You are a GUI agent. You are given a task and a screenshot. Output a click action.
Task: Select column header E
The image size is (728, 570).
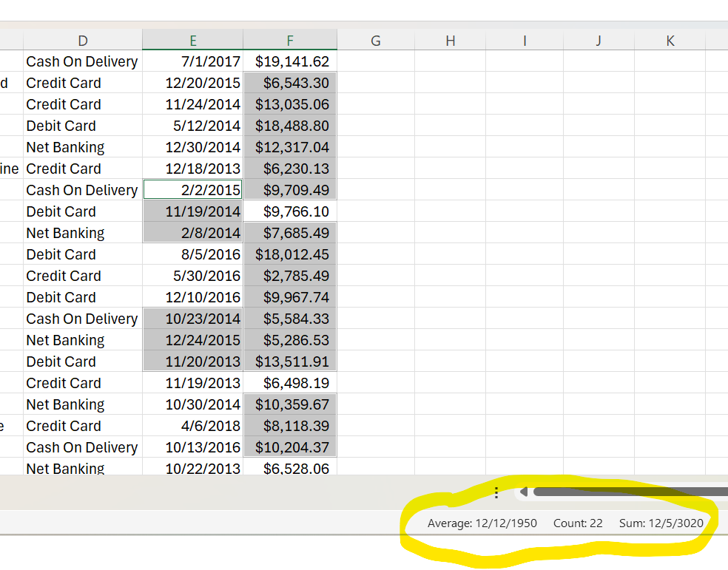coord(192,41)
